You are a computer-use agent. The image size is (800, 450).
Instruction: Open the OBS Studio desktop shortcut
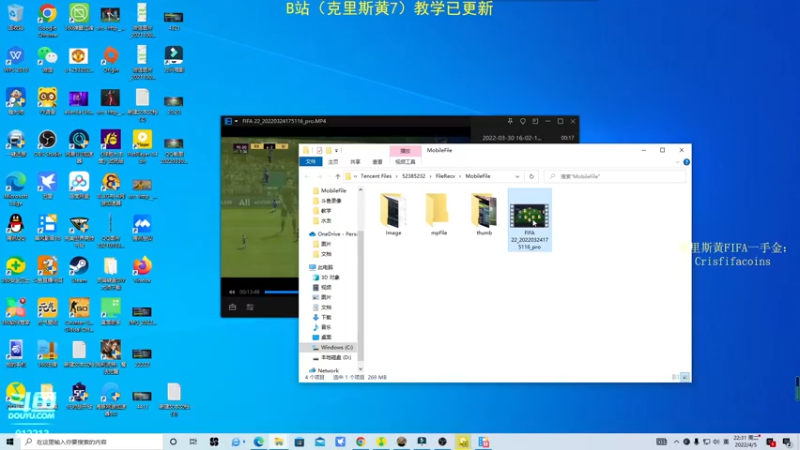click(47, 143)
